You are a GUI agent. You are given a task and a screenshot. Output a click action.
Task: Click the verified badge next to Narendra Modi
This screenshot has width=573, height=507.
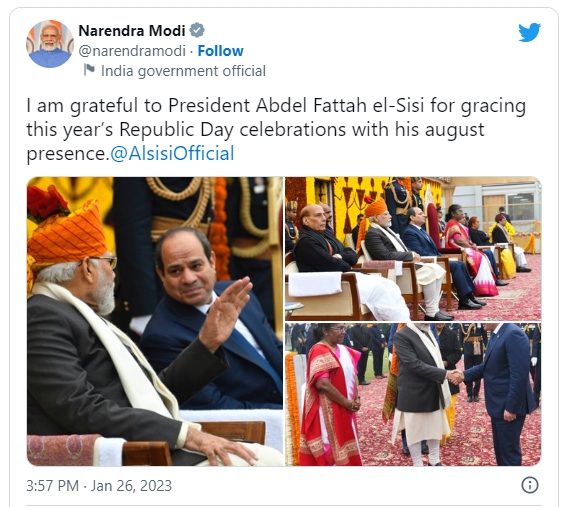(x=197, y=30)
